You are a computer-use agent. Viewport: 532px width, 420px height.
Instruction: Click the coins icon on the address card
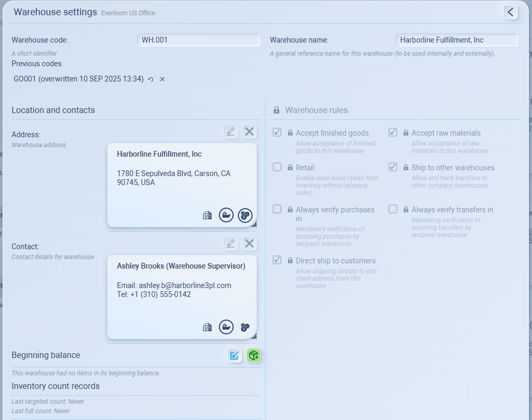(245, 215)
